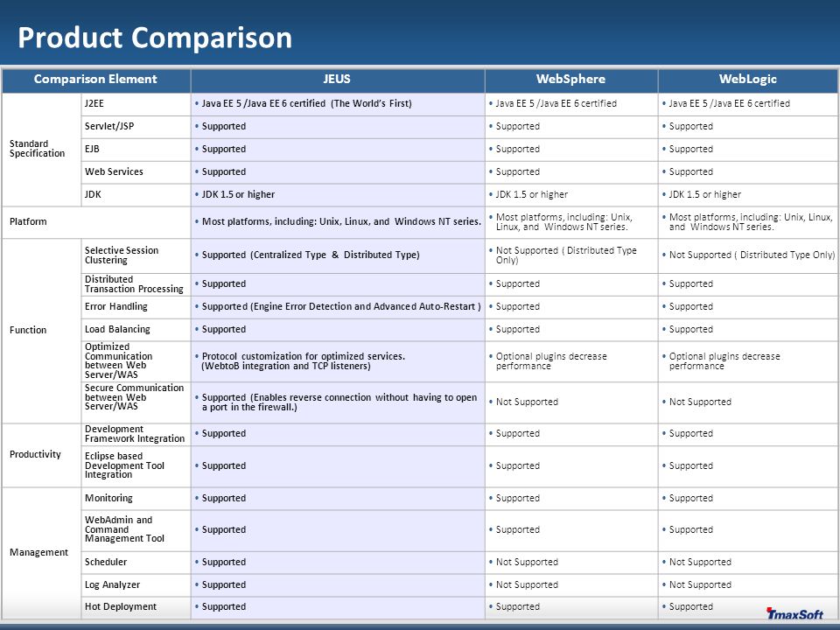840x630 pixels.
Task: Click JEUS Hot Deployment Supported cell
Action: click(338, 607)
